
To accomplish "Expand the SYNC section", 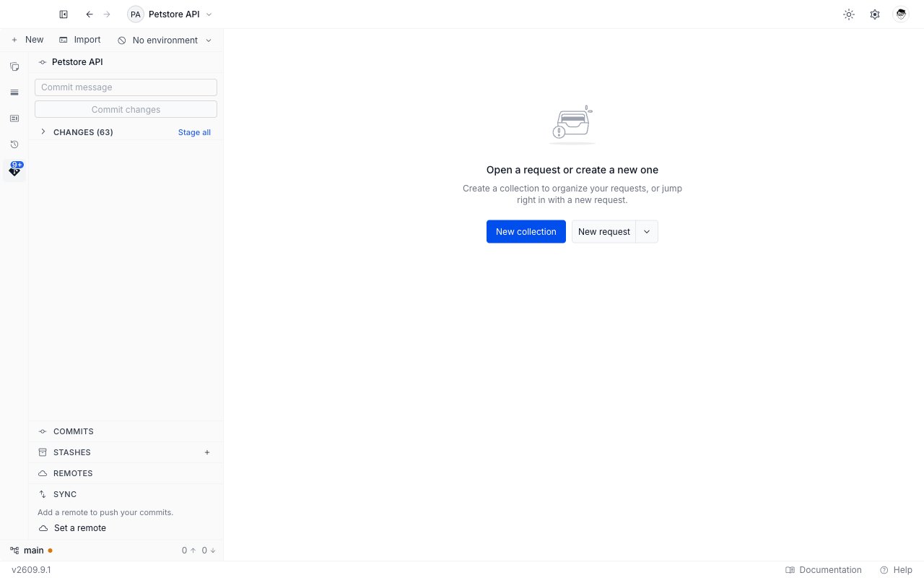I will (x=126, y=494).
